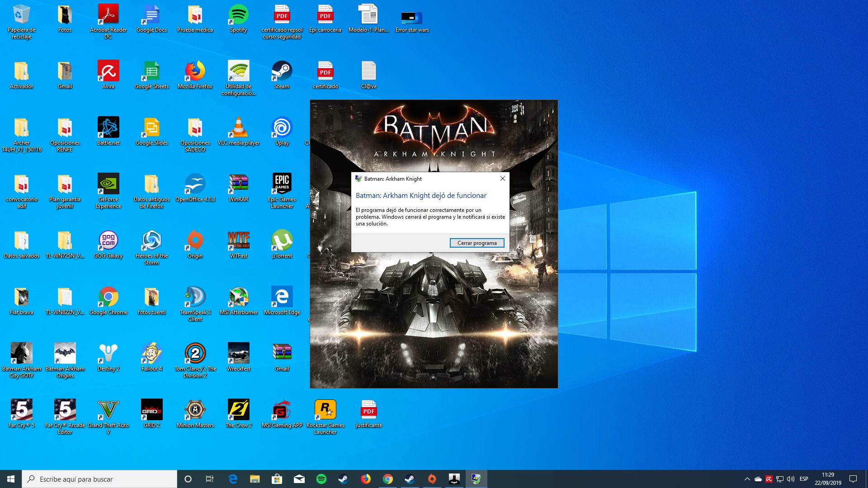The width and height of the screenshot is (868, 488).
Task: Select the Epic Games Launcher icon
Action: (282, 191)
